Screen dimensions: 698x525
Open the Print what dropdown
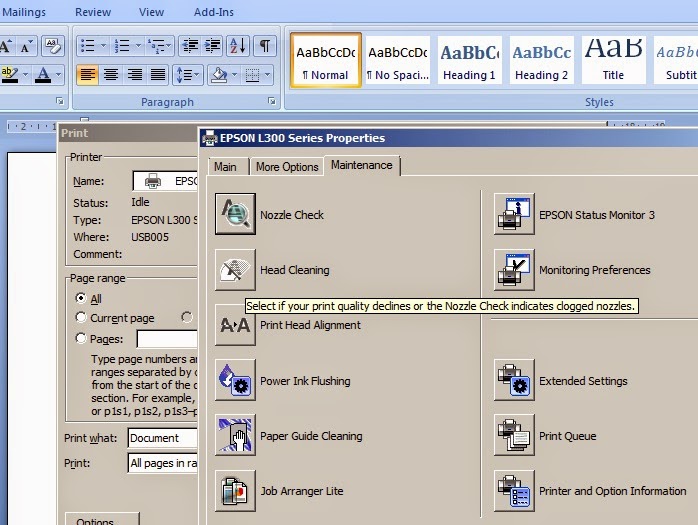point(163,438)
